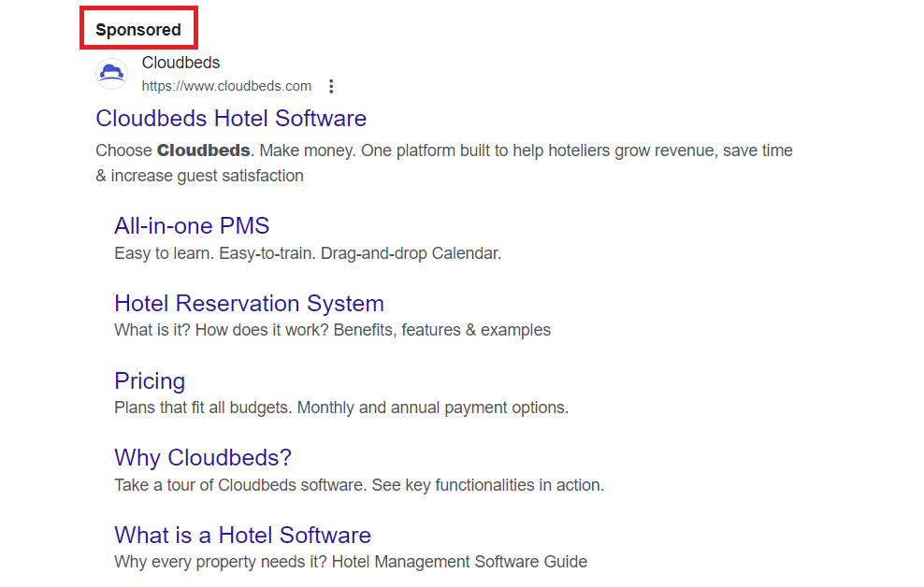Click the 'Why every property needs it?' text

tap(350, 562)
